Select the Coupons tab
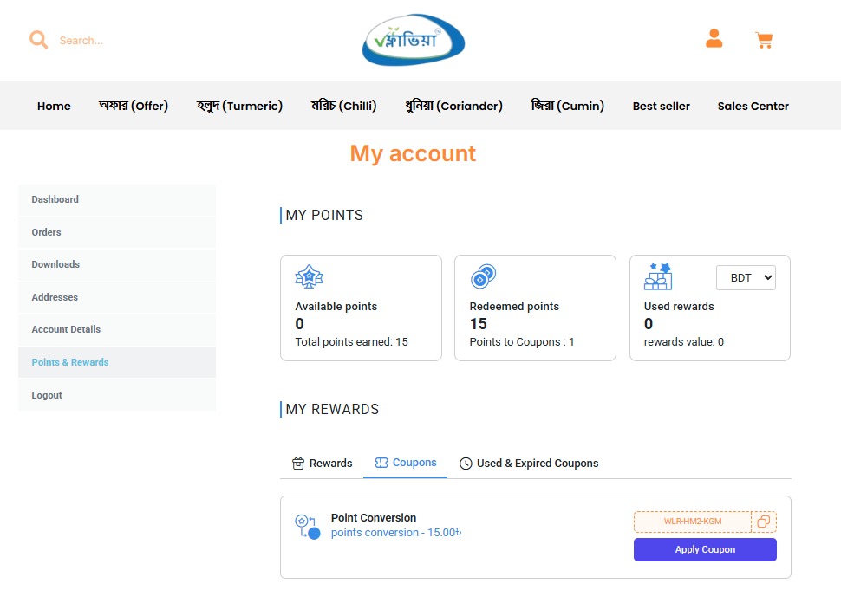Image resolution: width=841 pixels, height=616 pixels. coord(406,463)
